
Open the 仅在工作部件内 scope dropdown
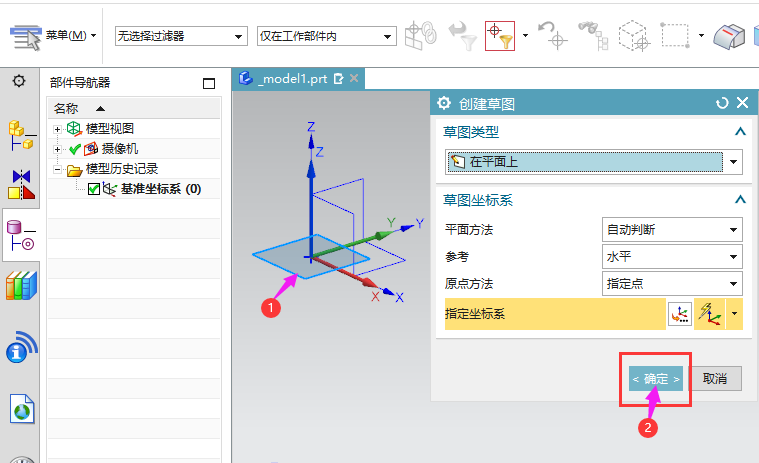(x=327, y=36)
